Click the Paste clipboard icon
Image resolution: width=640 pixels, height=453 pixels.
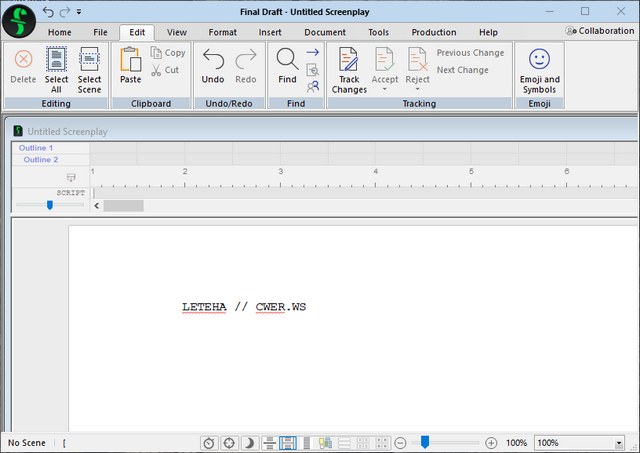[131, 66]
